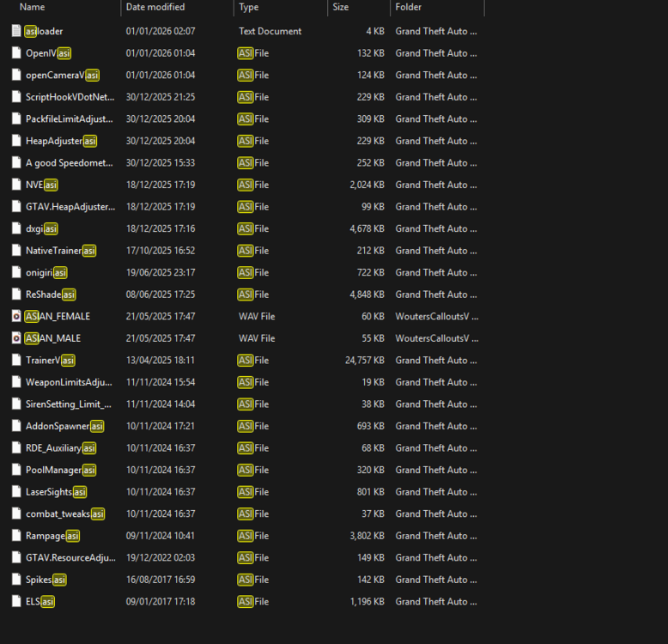Image resolution: width=668 pixels, height=644 pixels.
Task: Click the 09/01/2017 17:18 date cell
Action: tap(161, 602)
